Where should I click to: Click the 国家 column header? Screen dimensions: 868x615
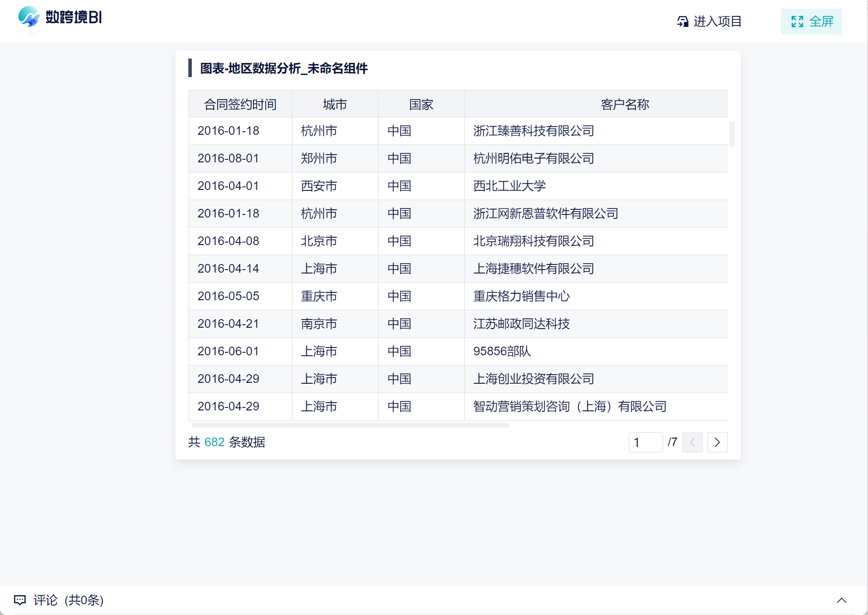(421, 104)
